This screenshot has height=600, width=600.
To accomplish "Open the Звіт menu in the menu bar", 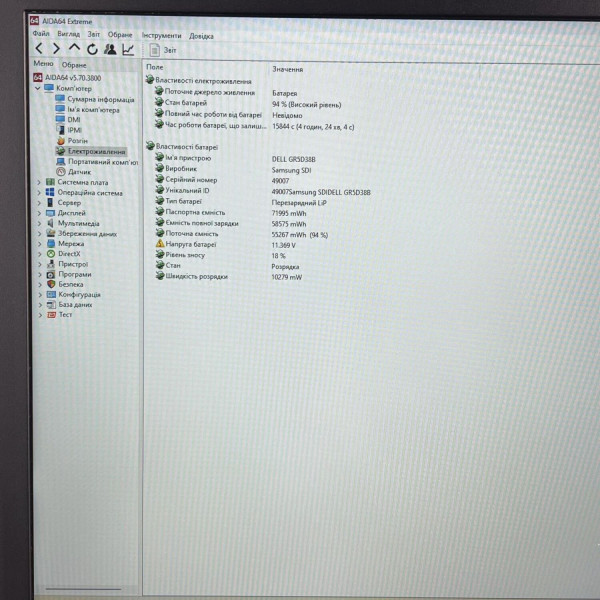I will pos(94,34).
